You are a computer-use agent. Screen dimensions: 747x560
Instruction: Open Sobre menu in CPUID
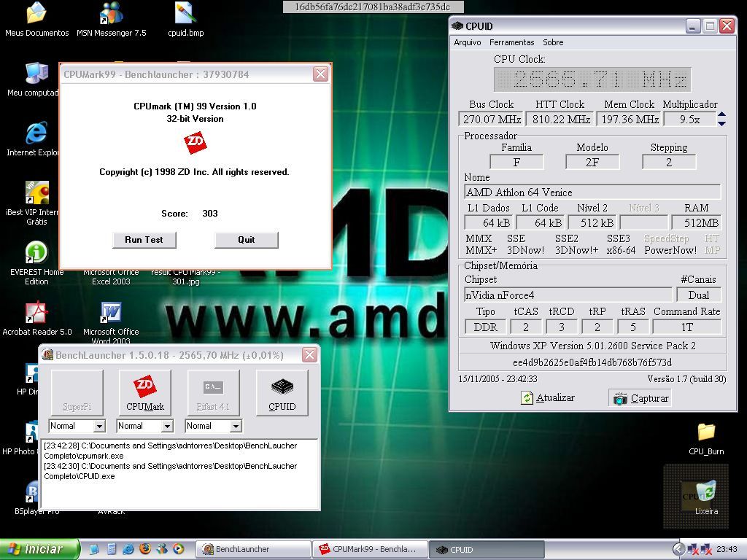[553, 42]
